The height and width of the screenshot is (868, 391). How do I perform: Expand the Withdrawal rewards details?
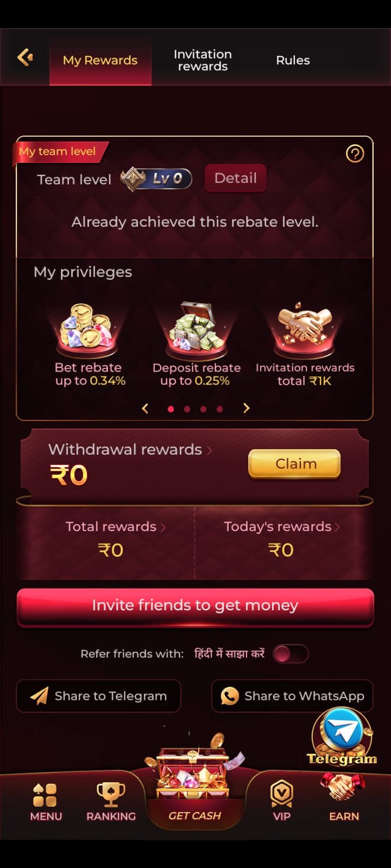(x=130, y=449)
